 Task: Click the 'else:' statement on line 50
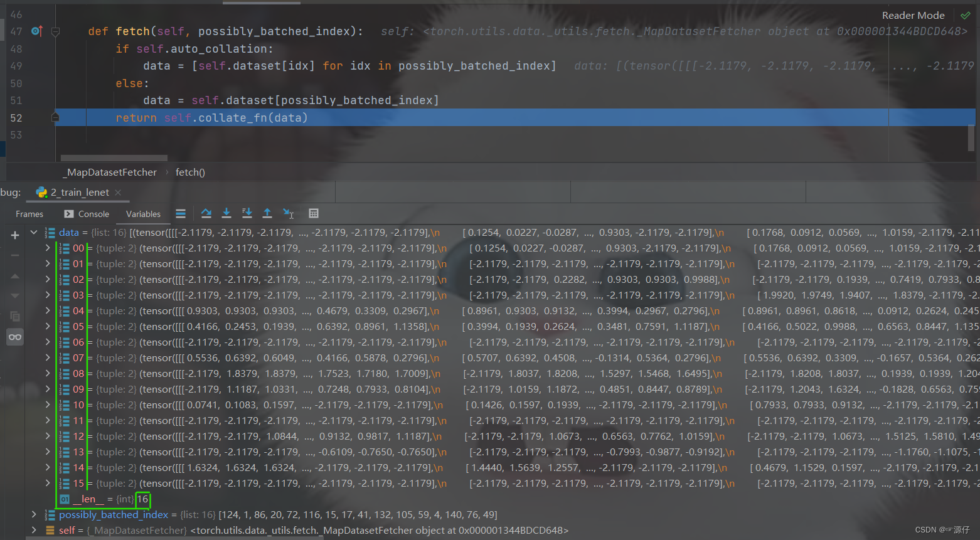click(x=132, y=83)
